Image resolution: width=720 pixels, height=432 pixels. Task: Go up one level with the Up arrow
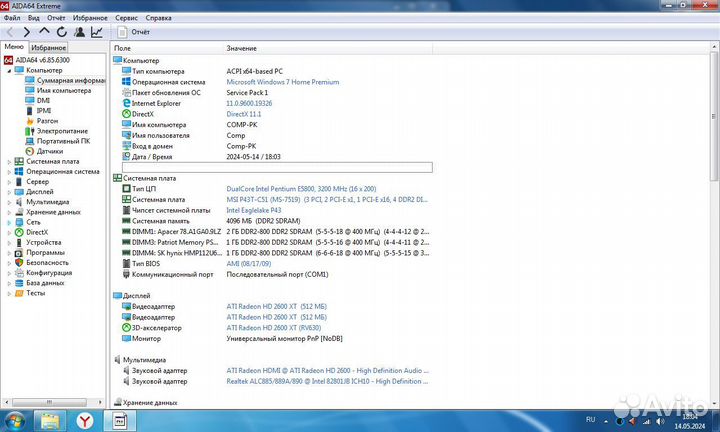(44, 32)
